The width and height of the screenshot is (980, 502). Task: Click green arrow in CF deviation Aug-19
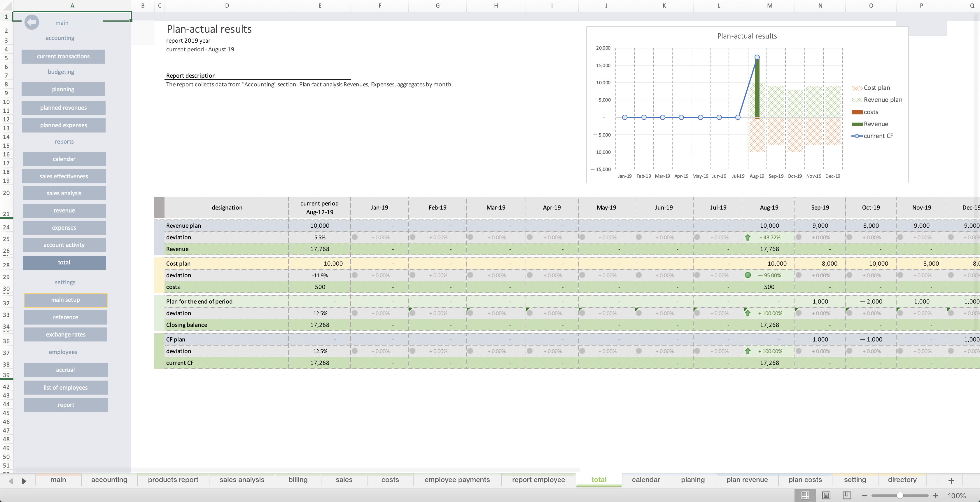coord(748,351)
